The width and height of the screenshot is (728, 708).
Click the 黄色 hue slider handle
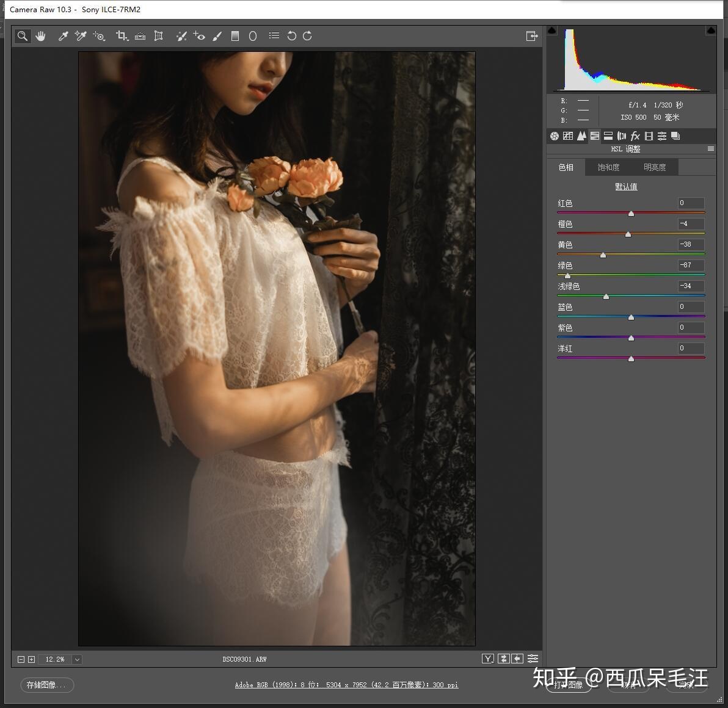point(603,255)
